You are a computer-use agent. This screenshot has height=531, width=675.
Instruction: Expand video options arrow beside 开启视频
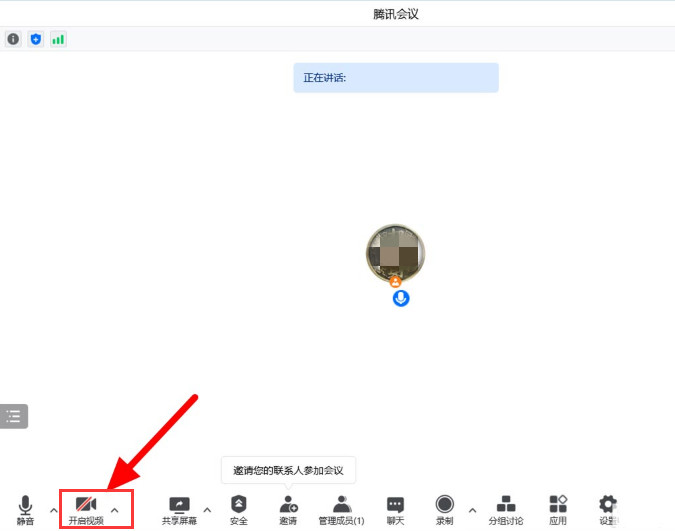pos(115,510)
